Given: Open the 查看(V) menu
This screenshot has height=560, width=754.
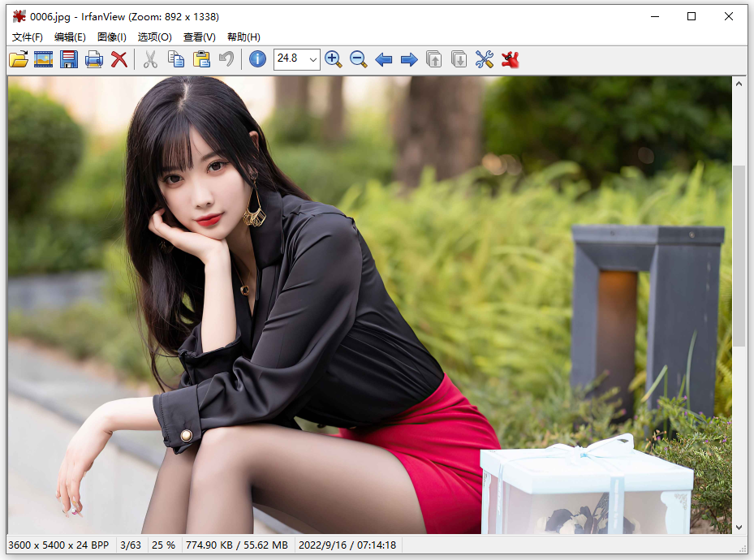Looking at the screenshot, I should 198,37.
